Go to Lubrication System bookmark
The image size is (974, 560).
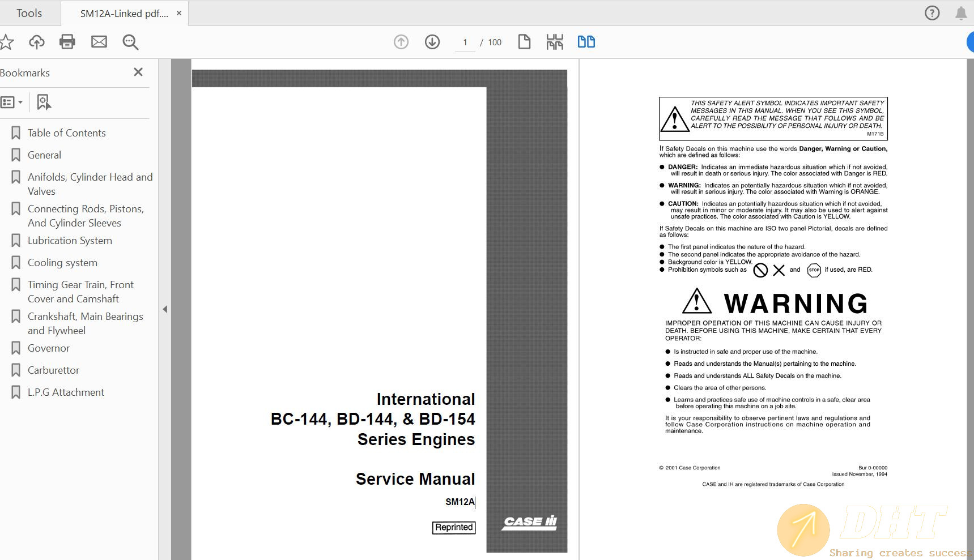[x=70, y=241]
